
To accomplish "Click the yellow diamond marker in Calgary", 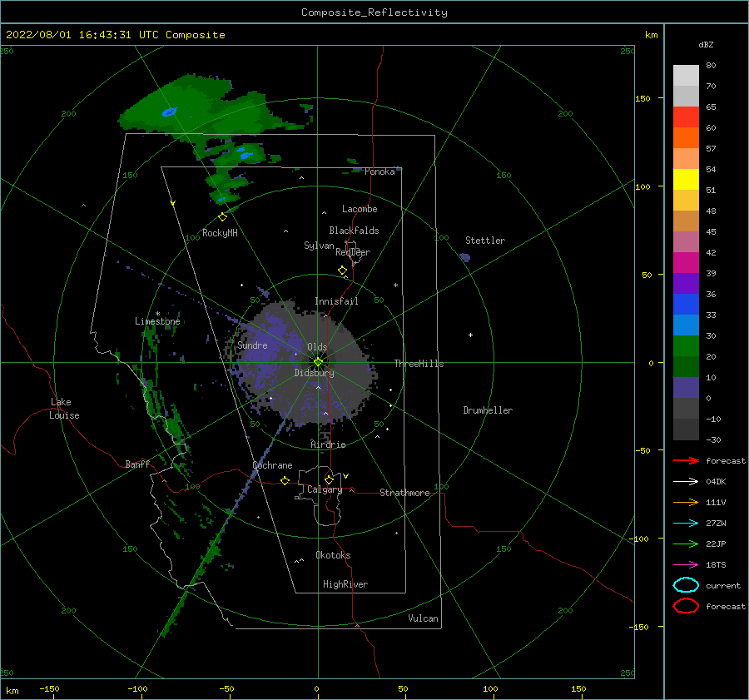I will coord(329,479).
